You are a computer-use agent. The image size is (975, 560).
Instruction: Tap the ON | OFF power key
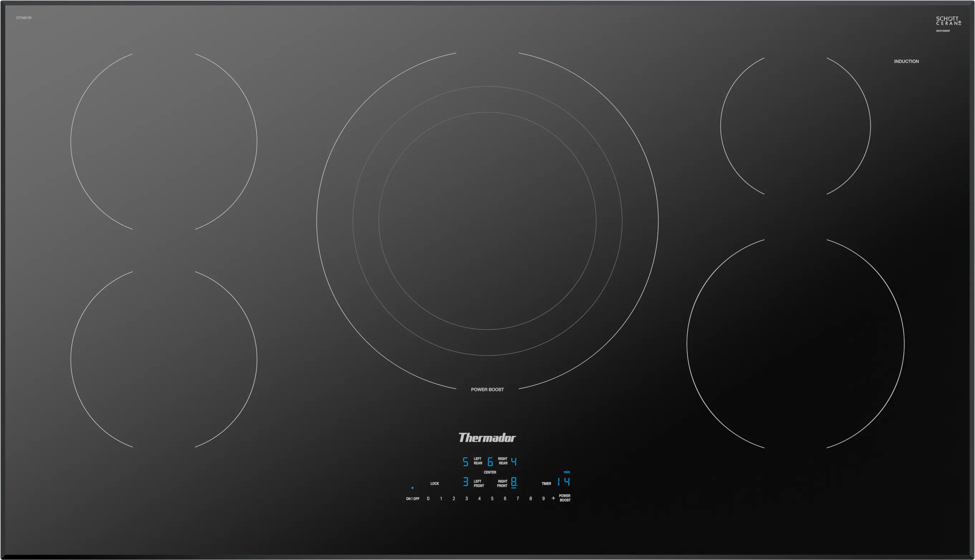click(413, 499)
